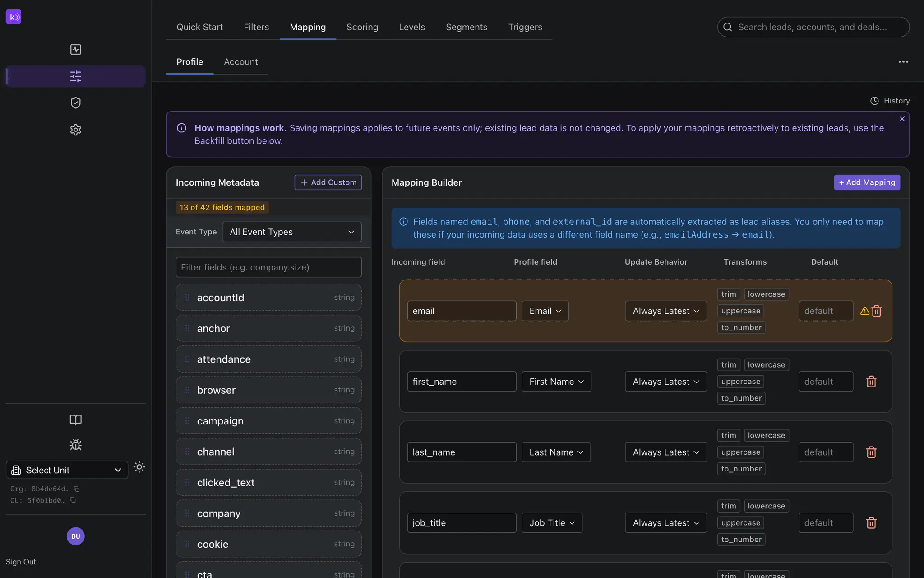
Task: Open the bug report icon
Action: 75,445
